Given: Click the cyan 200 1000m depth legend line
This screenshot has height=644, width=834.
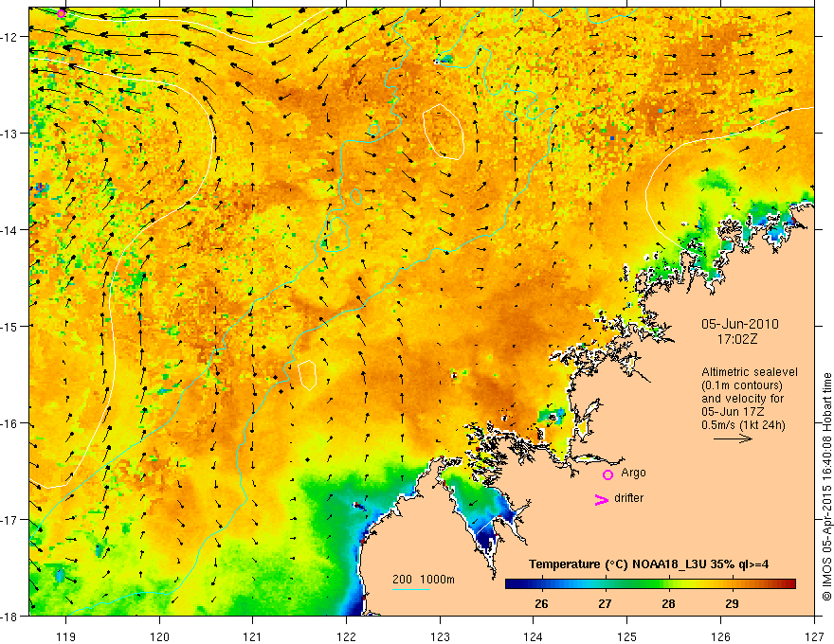Looking at the screenshot, I should click(410, 589).
